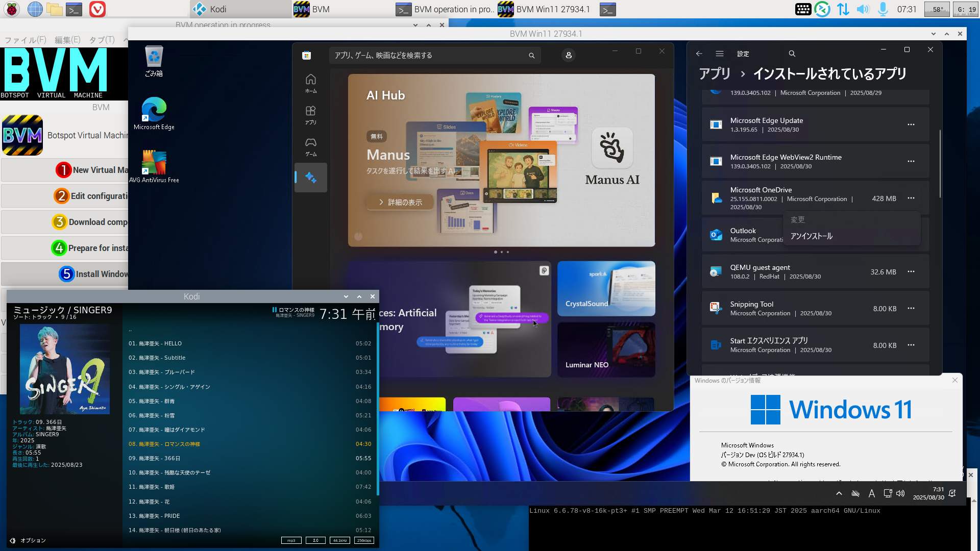
Task: Click the microphone icon in top panel
Action: tap(883, 9)
